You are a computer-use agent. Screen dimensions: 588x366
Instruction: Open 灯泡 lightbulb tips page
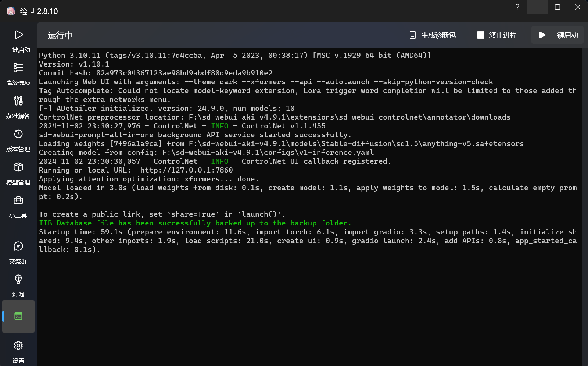click(x=18, y=286)
